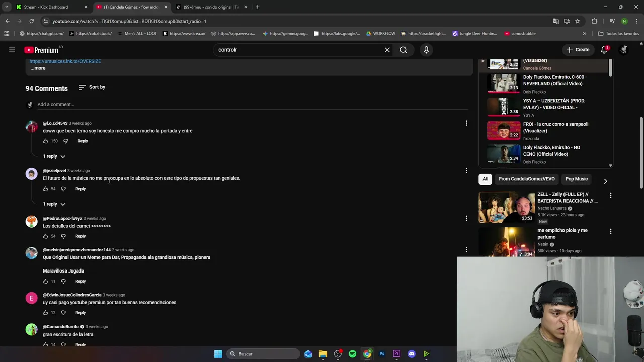The width and height of the screenshot is (644, 362).
Task: Open the Create menu
Action: (578, 50)
